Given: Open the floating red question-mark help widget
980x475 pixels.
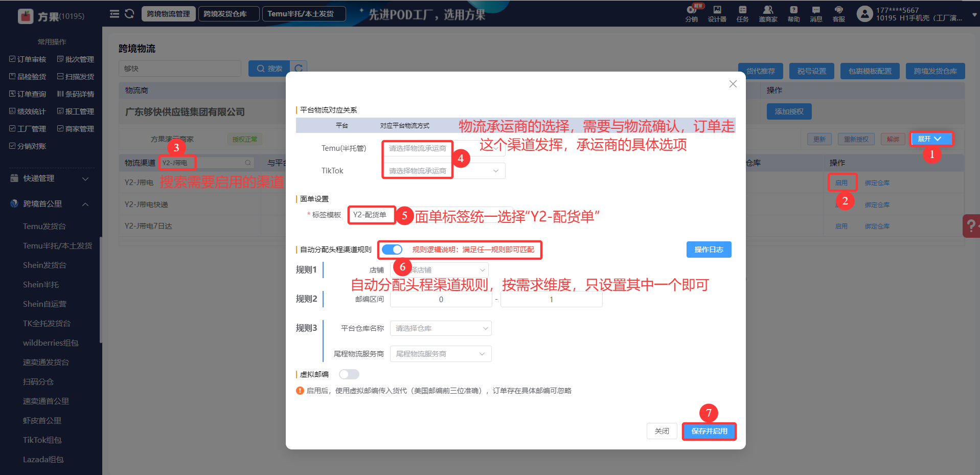Looking at the screenshot, I should (x=971, y=225).
